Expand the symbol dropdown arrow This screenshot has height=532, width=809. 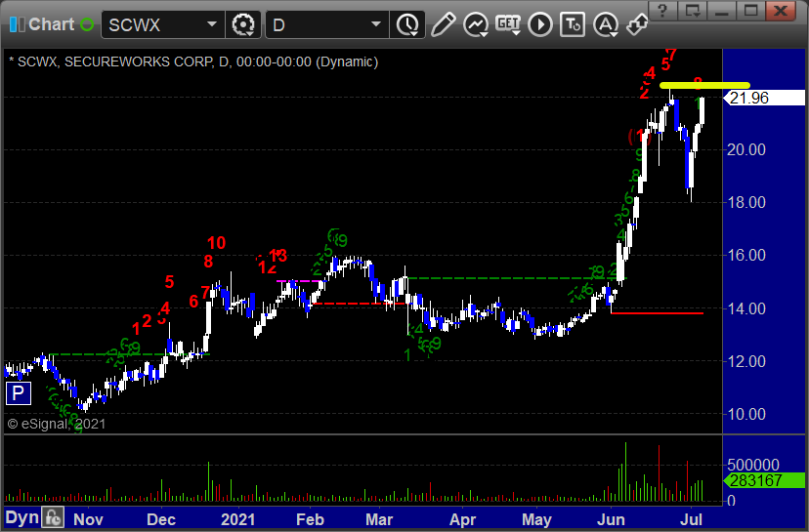click(212, 24)
